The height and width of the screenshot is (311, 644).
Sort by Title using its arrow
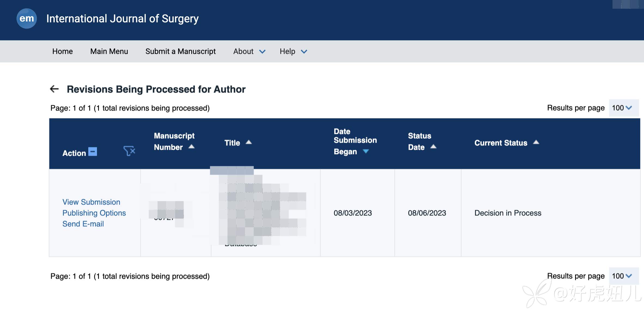[248, 142]
